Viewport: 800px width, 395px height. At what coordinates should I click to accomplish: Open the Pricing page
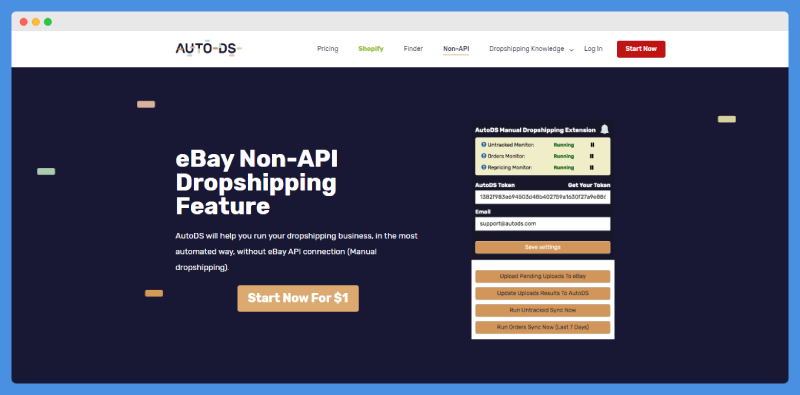[328, 49]
